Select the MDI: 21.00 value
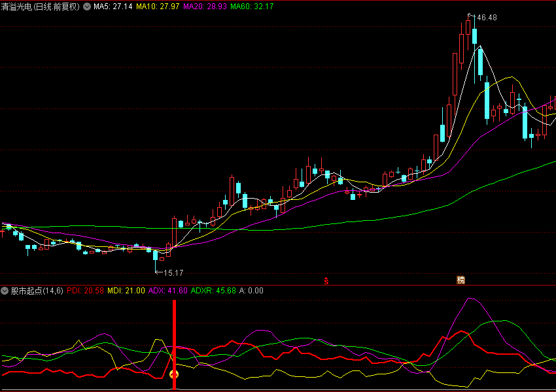This screenshot has height=392, width=556. [x=126, y=291]
